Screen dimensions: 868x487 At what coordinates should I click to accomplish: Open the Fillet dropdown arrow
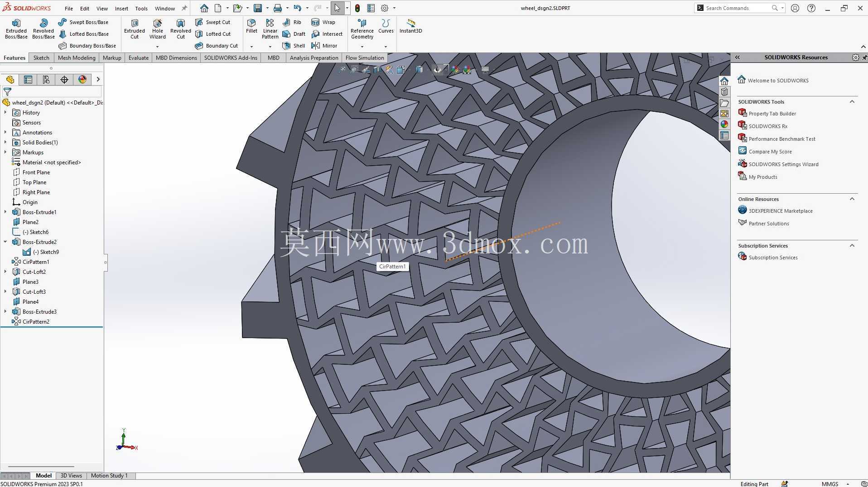click(x=251, y=47)
